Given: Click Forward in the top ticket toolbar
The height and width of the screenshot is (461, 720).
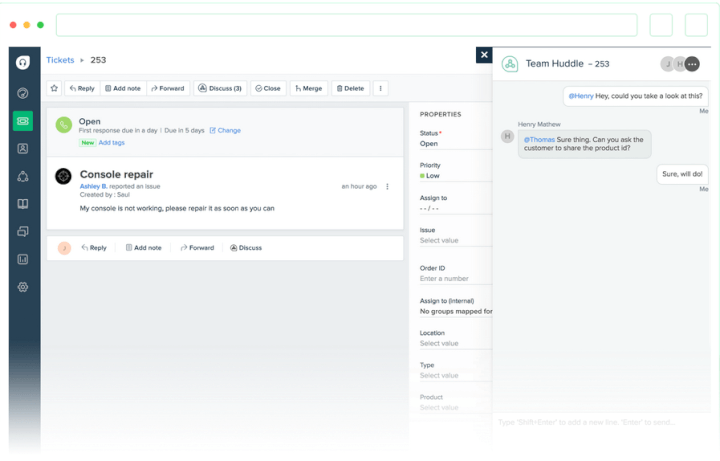Looking at the screenshot, I should pyautogui.click(x=168, y=88).
